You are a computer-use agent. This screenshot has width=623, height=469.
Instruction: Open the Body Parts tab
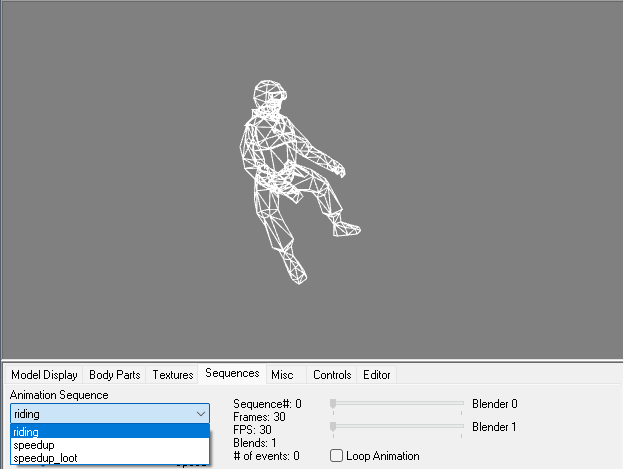(114, 375)
